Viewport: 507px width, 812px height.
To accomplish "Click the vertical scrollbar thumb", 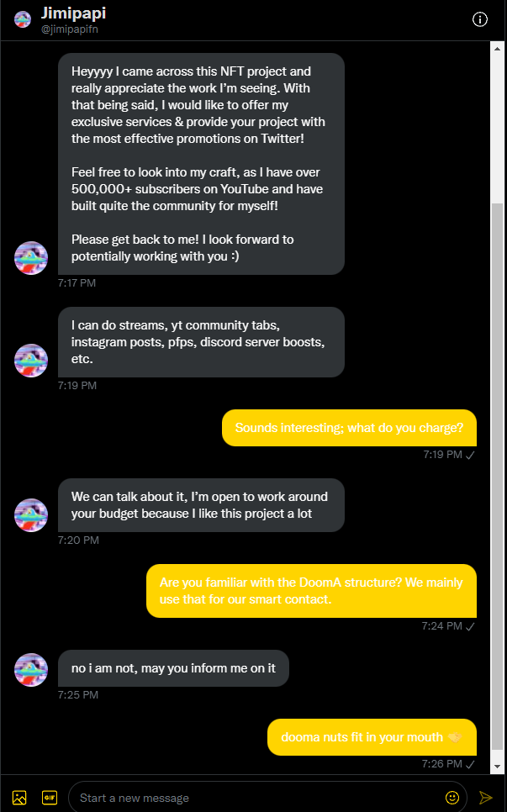I will click(x=497, y=479).
